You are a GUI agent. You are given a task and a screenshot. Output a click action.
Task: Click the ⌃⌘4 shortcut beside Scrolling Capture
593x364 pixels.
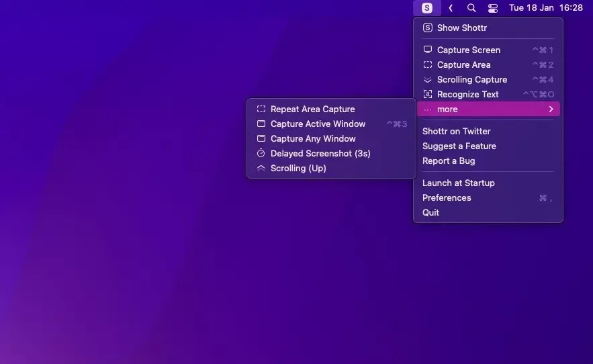click(543, 79)
